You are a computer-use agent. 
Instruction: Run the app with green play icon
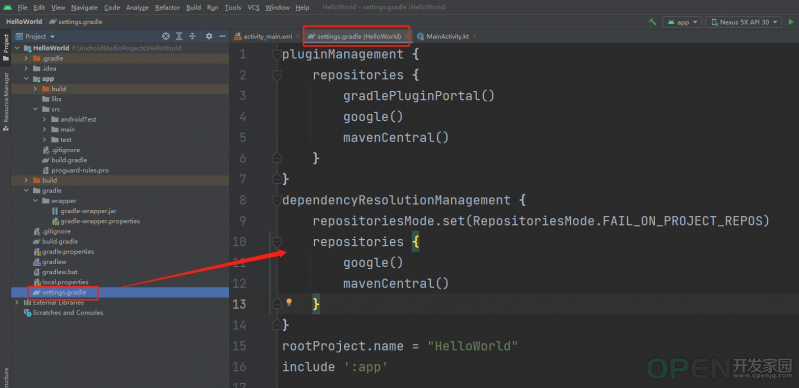[791, 22]
